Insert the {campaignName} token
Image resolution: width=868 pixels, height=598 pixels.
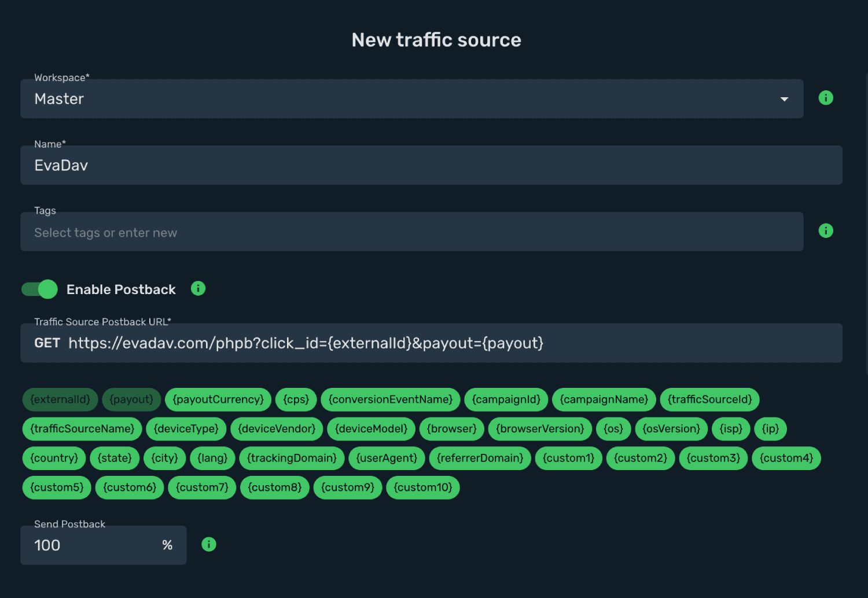604,399
